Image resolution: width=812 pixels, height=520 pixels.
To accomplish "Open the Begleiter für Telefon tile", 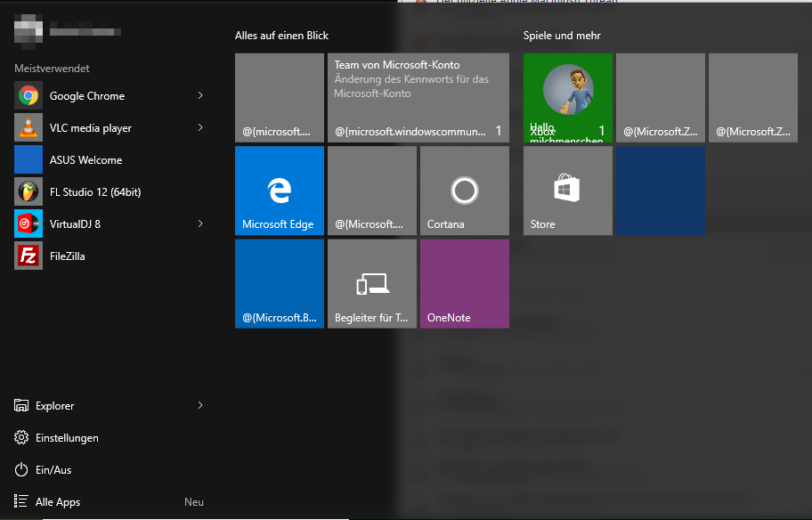I will (x=372, y=283).
